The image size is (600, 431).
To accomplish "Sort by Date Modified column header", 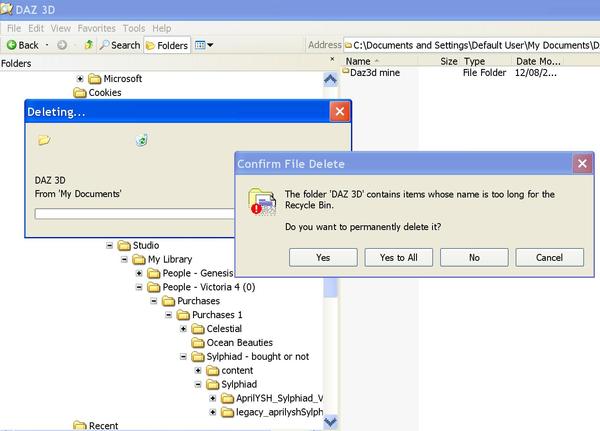I will (x=538, y=61).
